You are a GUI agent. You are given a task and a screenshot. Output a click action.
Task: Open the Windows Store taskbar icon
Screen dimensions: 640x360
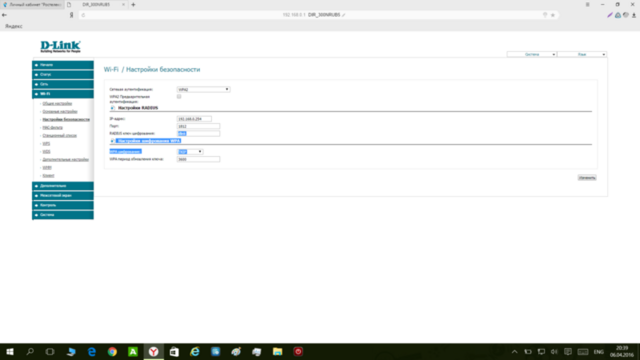pos(174,351)
